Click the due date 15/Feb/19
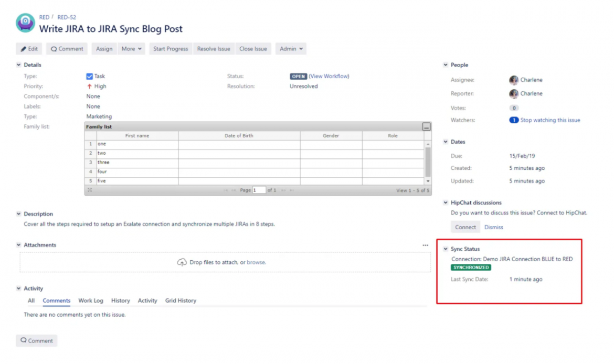 tap(522, 156)
